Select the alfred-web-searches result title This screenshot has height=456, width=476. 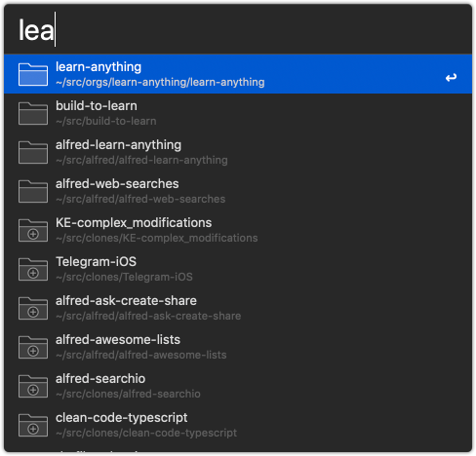[x=117, y=184]
